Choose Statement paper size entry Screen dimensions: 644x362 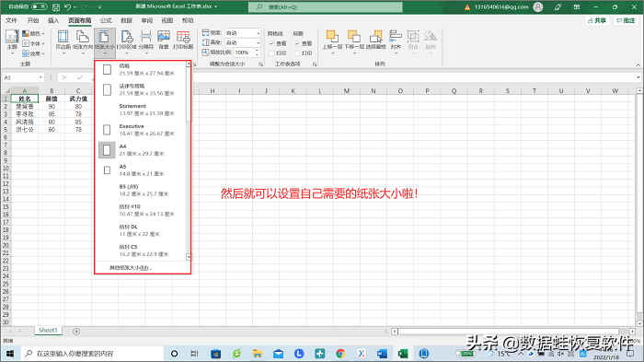tap(142, 110)
